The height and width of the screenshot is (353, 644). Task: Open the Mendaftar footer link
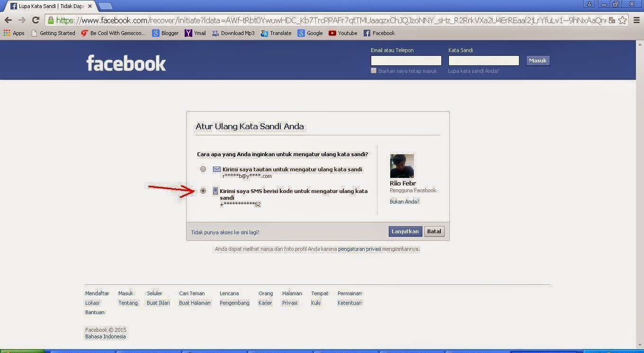[97, 293]
